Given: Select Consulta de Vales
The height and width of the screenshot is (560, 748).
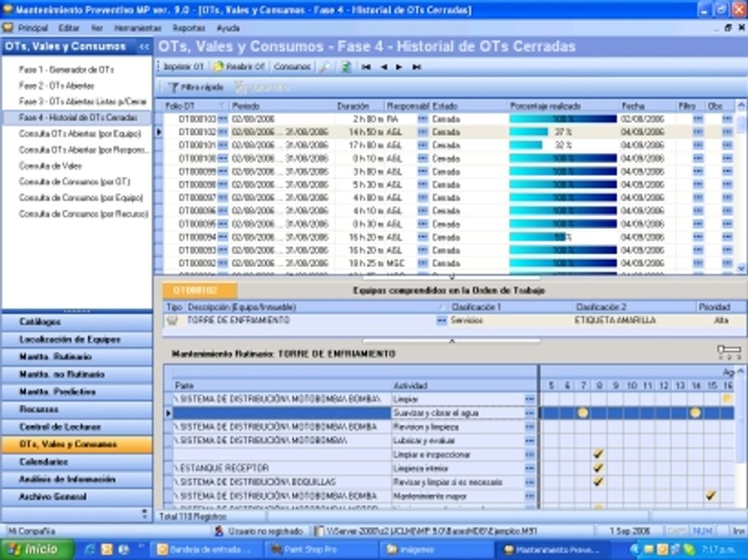Looking at the screenshot, I should click(50, 166).
